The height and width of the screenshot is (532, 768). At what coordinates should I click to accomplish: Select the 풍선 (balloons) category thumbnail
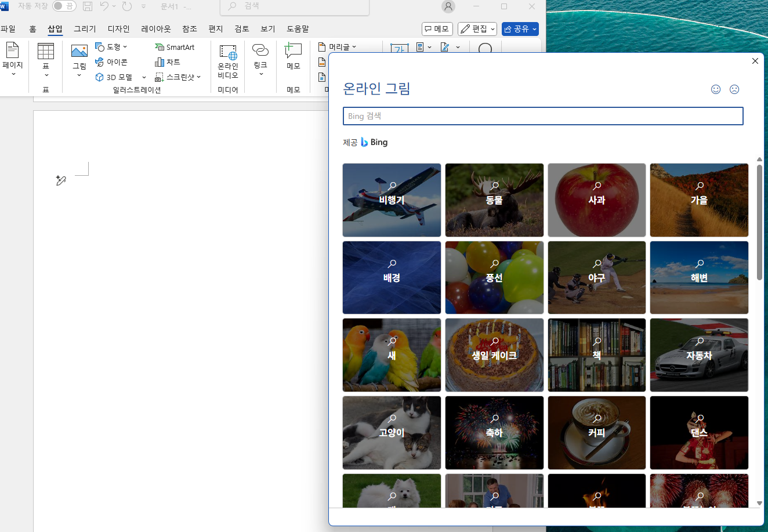(494, 278)
